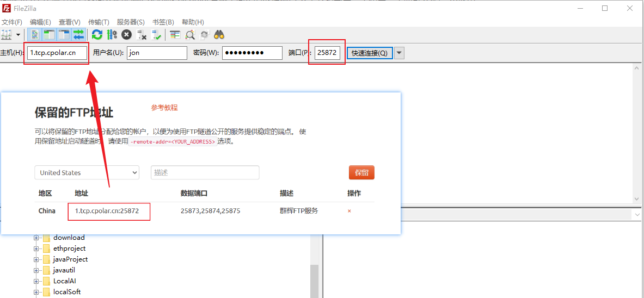Viewport: 644px width, 298px height.
Task: Click the orange 保留 button
Action: [x=361, y=173]
